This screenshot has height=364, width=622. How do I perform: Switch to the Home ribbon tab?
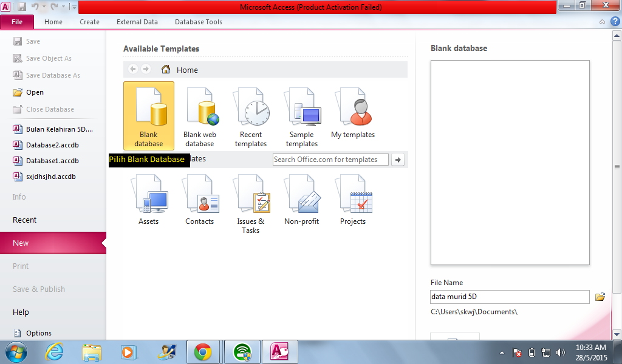53,22
